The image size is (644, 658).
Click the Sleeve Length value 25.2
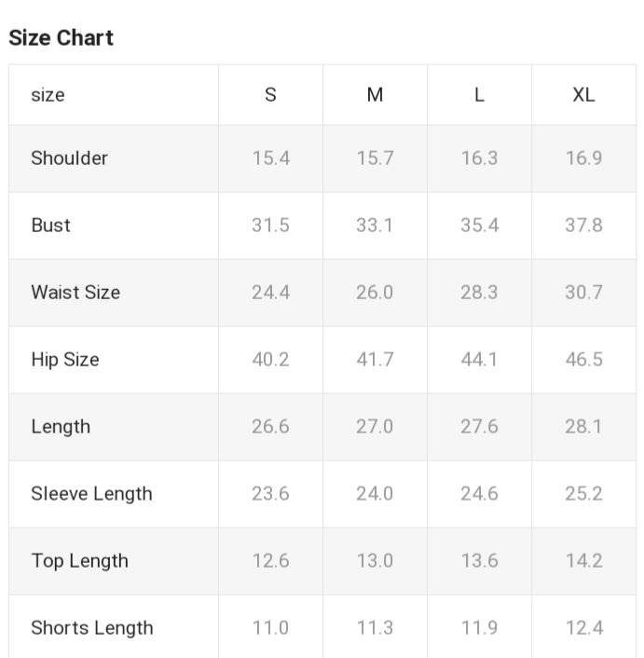(583, 494)
